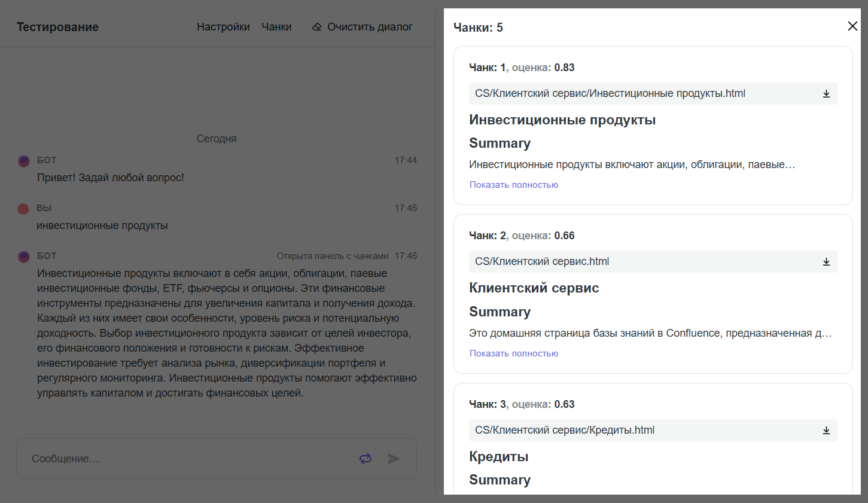Image resolution: width=868 pixels, height=503 pixels.
Task: Click the bot avatar next to greeting message
Action: pyautogui.click(x=24, y=161)
